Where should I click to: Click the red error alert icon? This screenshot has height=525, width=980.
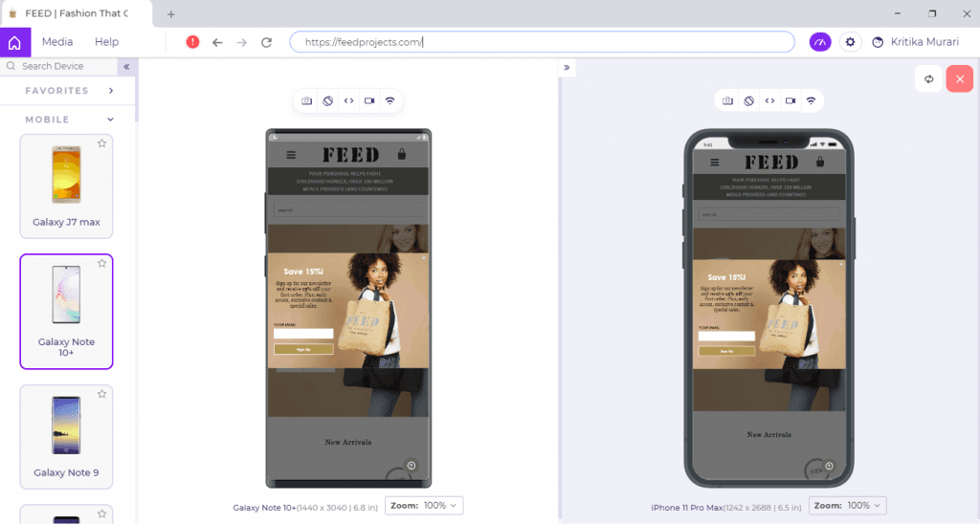click(x=192, y=42)
